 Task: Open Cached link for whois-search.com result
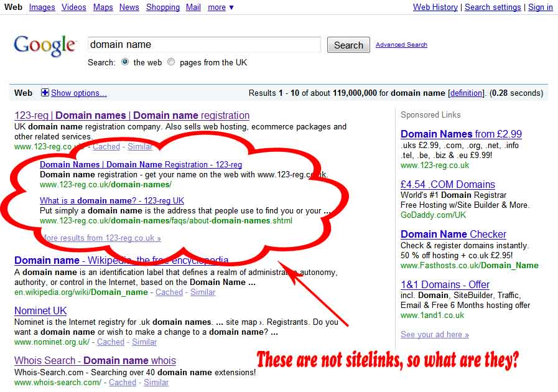[x=123, y=383]
